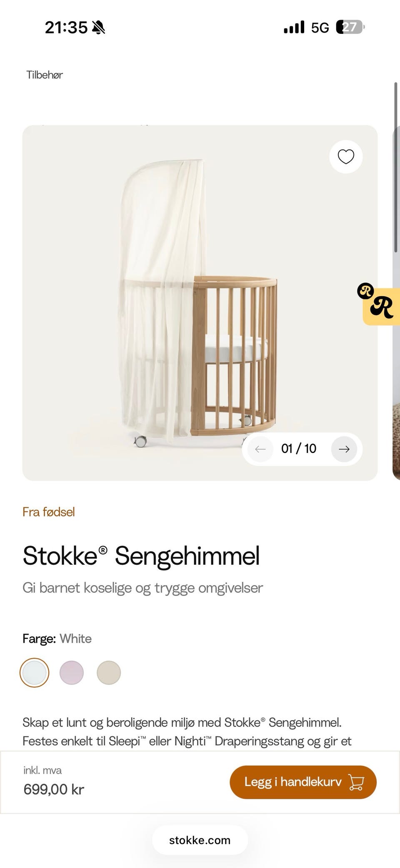Tap the partially visible next image at right

click(x=396, y=303)
